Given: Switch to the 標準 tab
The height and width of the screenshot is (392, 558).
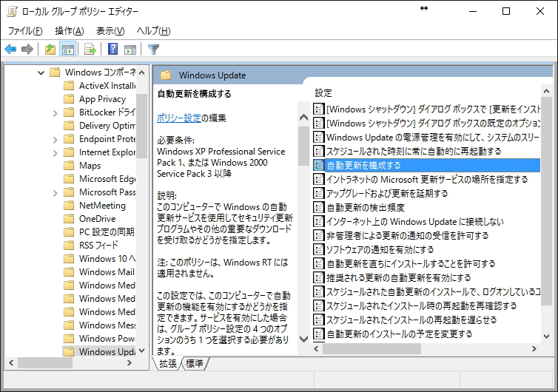Looking at the screenshot, I should pos(195,364).
